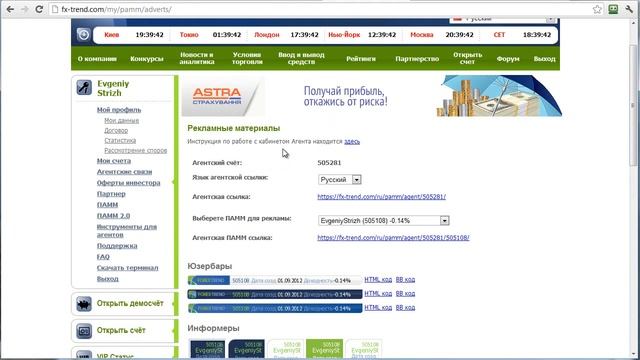640x360 pixels.
Task: Open Поддержка sidebar link
Action: 117,246
